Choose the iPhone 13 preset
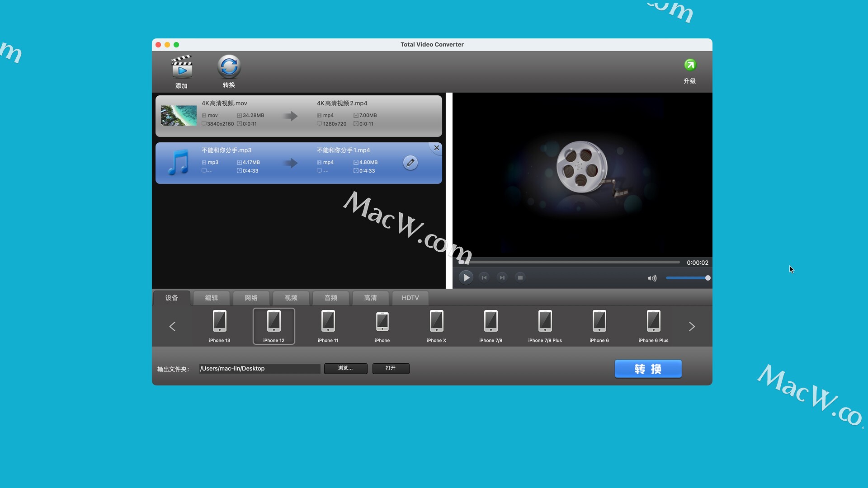This screenshot has height=488, width=868. [x=220, y=326]
